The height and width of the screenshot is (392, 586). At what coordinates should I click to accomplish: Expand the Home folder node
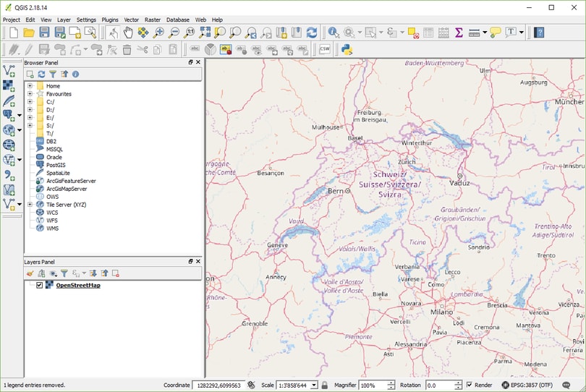(x=30, y=86)
